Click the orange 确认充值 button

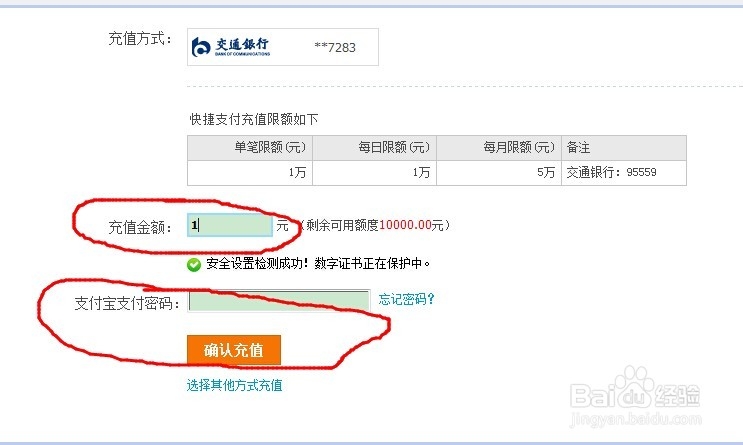coord(234,350)
